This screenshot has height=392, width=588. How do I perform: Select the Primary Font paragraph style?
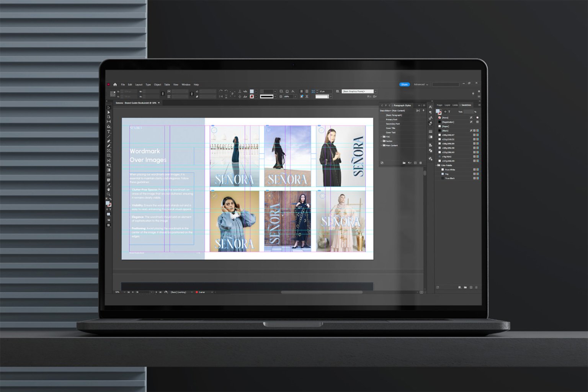[392, 119]
